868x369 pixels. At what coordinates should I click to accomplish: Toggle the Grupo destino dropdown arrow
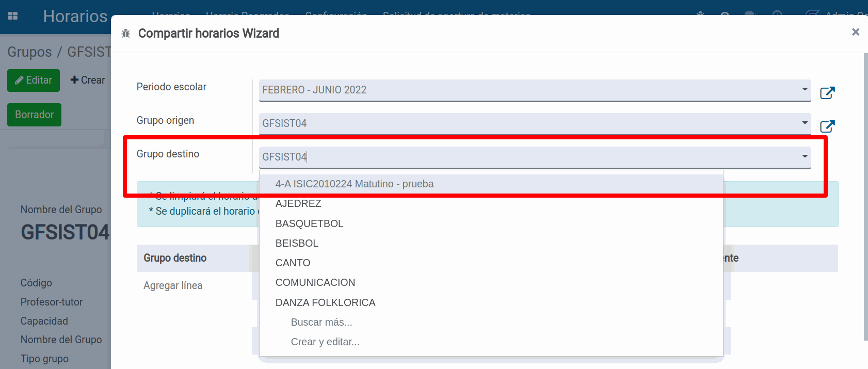click(805, 156)
